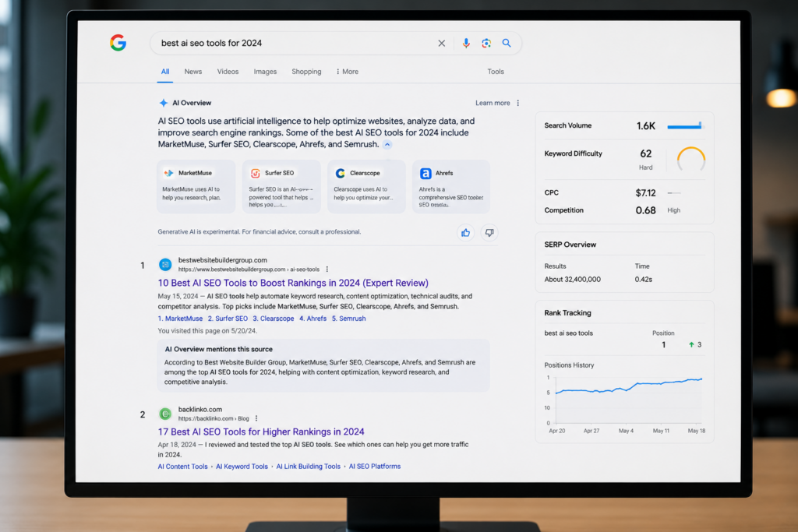The height and width of the screenshot is (532, 798).
Task: Click the AI Overview sparkle icon
Action: [x=164, y=103]
